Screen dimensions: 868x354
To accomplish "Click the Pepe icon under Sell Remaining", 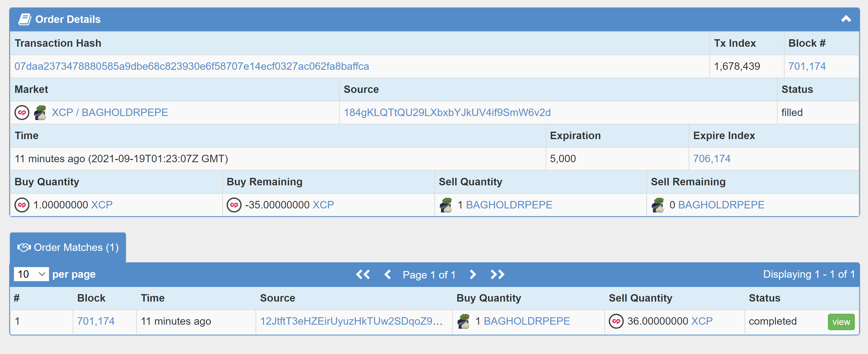I will click(x=658, y=205).
